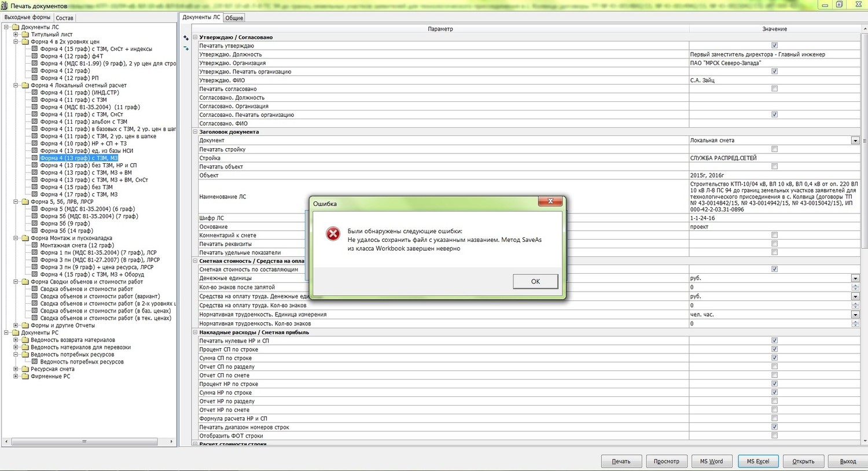Enable the Печатать согласовано checkbox

pos(774,89)
